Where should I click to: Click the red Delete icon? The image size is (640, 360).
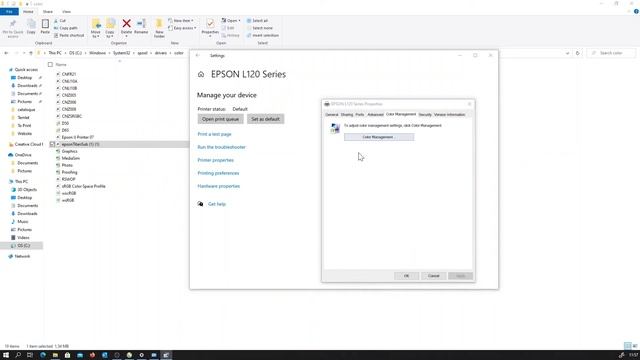[127, 24]
